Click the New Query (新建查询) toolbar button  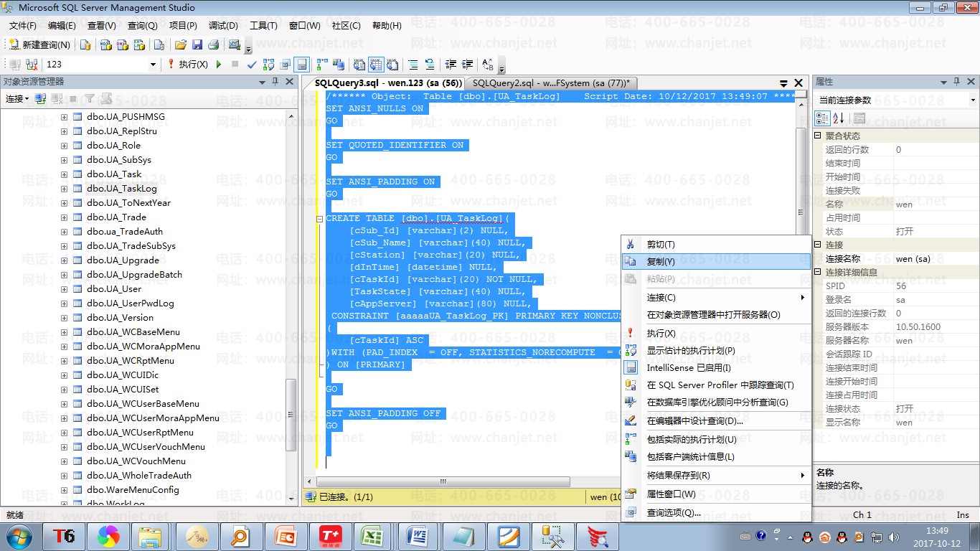[x=40, y=44]
